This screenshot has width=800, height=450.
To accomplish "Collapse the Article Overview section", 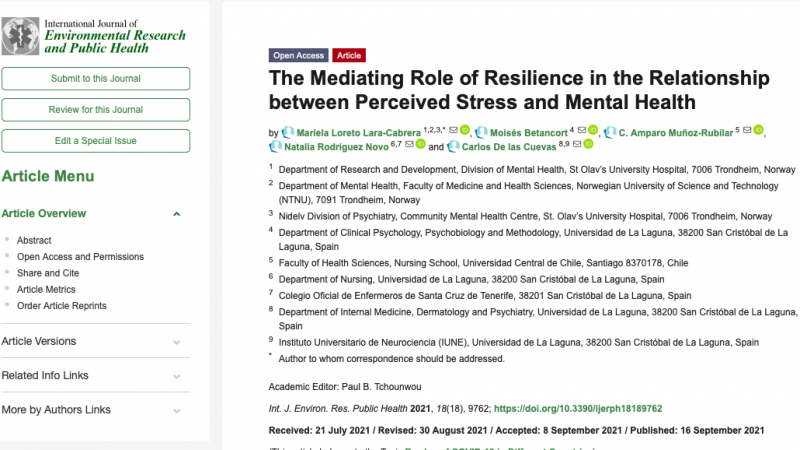I will pyautogui.click(x=177, y=213).
